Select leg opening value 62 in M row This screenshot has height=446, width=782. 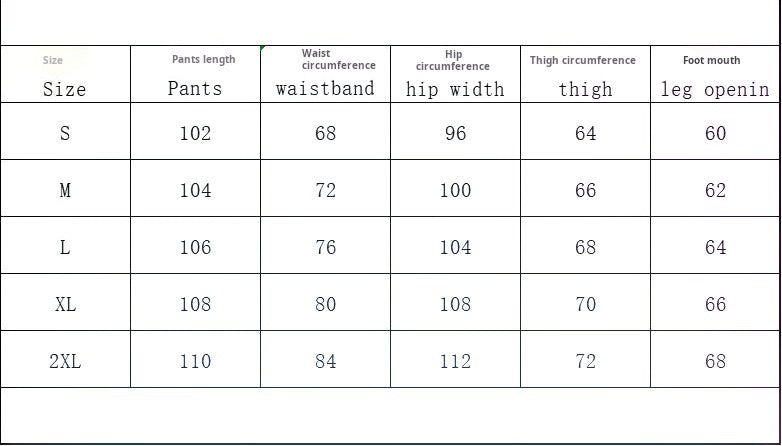[715, 190]
